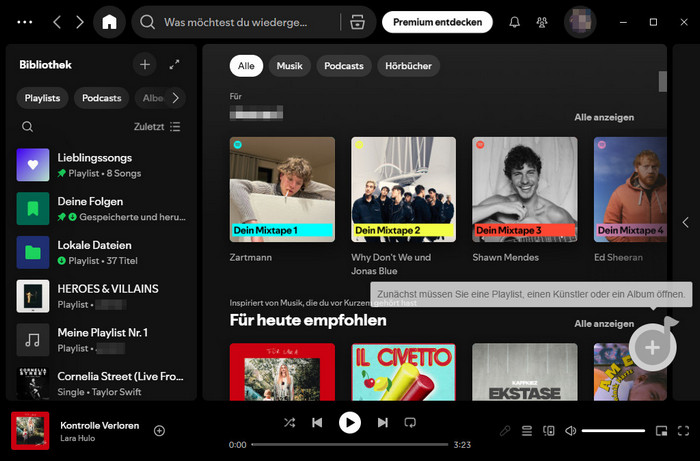Skip to the previous track
Screen dimensions: 700x461
point(317,423)
